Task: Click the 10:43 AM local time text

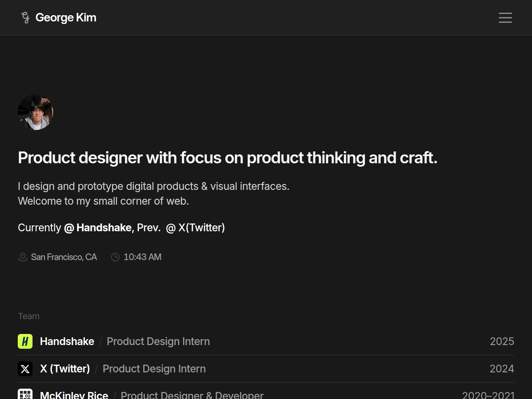Action: [x=142, y=257]
